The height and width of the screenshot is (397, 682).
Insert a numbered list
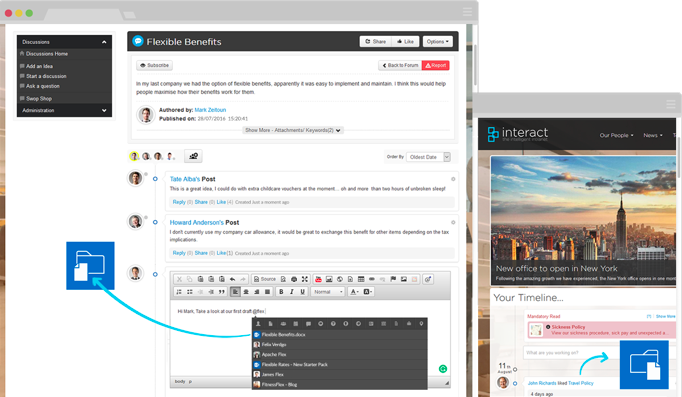pos(179,292)
